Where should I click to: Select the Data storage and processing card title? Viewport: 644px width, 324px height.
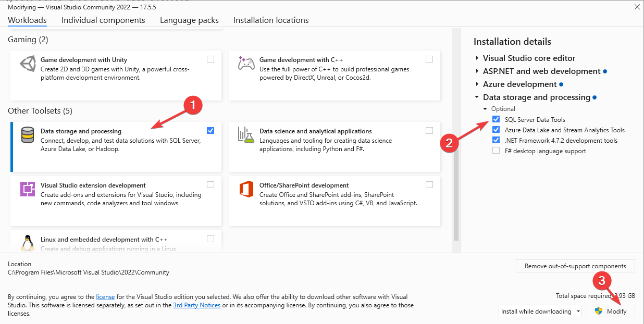pos(81,131)
